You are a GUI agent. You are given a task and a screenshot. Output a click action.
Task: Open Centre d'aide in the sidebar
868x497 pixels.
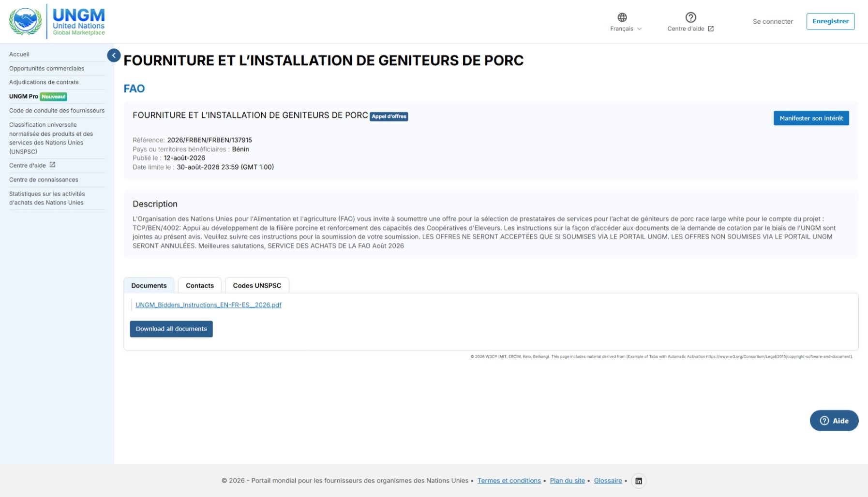point(28,165)
